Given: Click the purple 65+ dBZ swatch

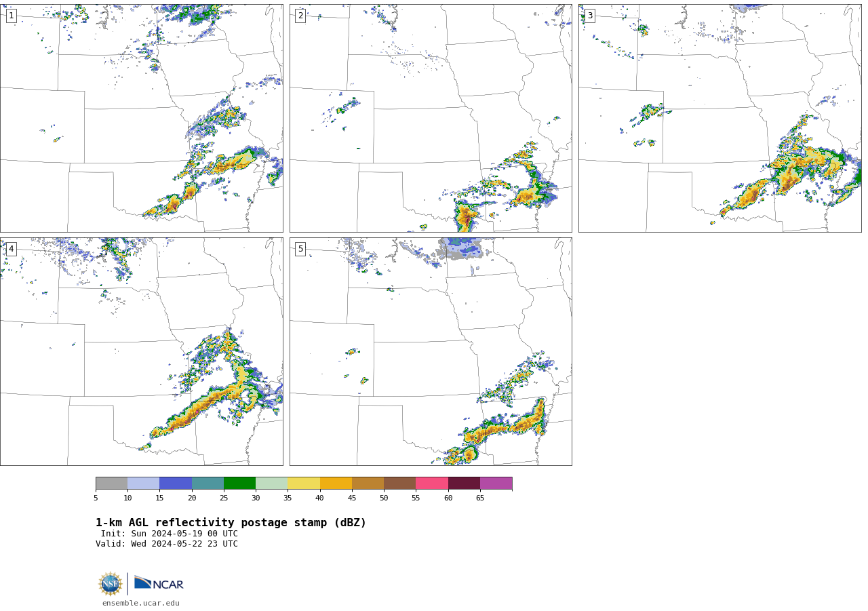Looking at the screenshot, I should pos(496,483).
